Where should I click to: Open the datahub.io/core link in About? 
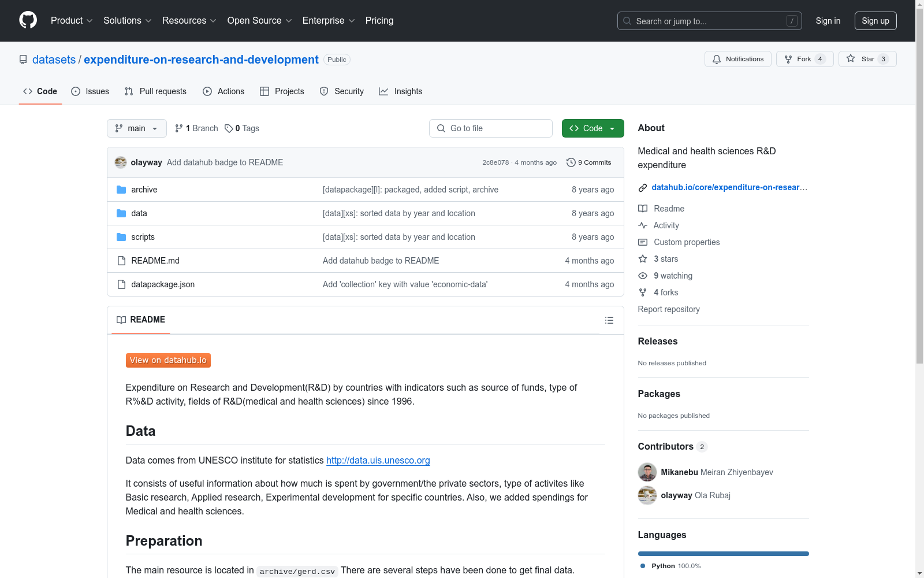(x=729, y=187)
